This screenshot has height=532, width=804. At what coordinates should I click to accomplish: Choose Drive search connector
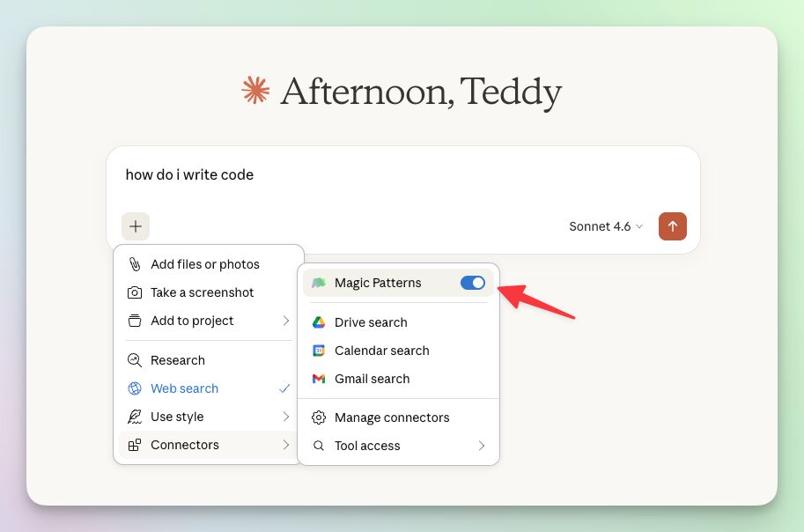click(x=371, y=322)
